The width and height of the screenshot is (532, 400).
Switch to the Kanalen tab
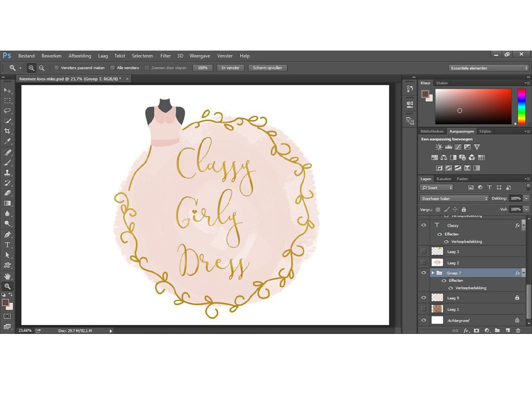(x=444, y=179)
